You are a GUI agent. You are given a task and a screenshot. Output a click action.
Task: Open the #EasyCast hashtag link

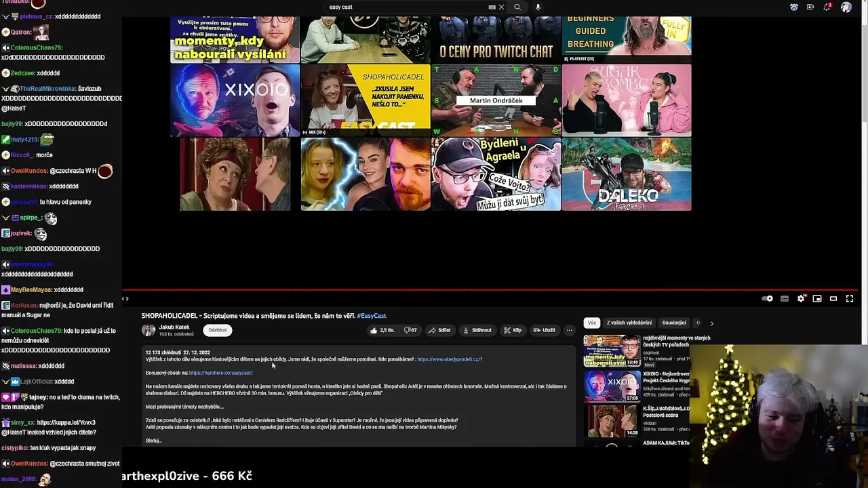[372, 316]
